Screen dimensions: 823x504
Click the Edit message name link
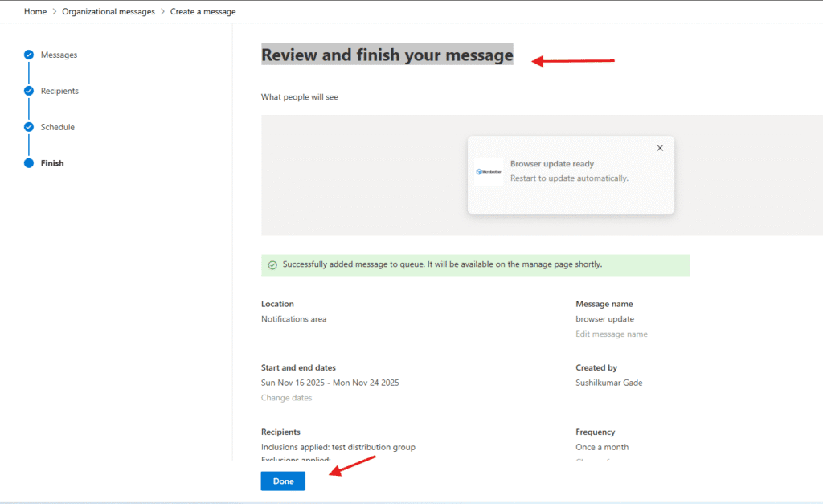coord(611,334)
